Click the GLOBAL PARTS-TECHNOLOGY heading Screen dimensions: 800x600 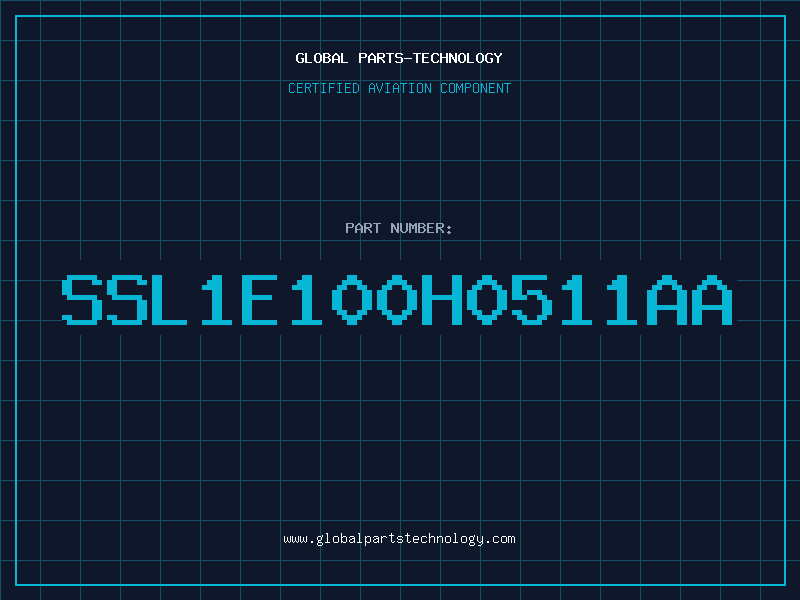[x=399, y=58]
